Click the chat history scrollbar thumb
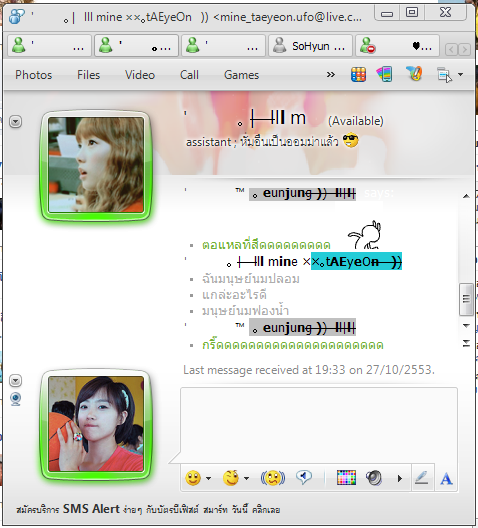Viewport: 478px width, 528px height. (466, 299)
